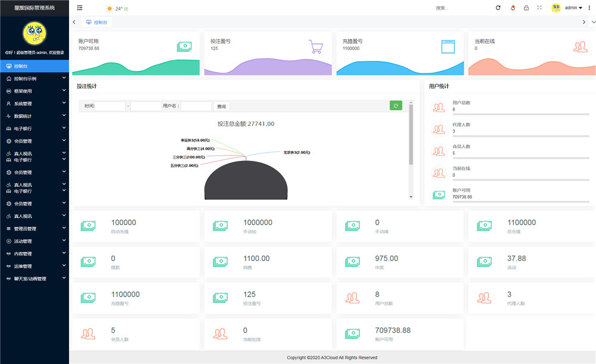Click the 查询 search button
The height and width of the screenshot is (364, 596).
point(221,105)
